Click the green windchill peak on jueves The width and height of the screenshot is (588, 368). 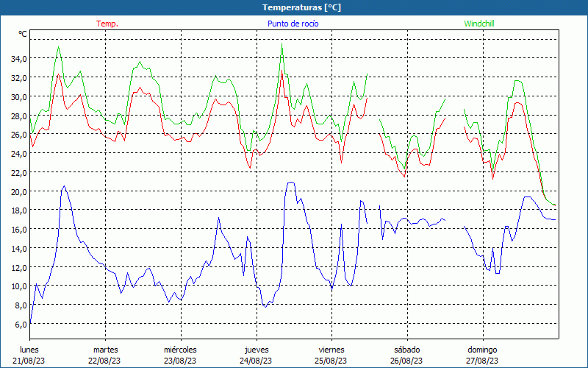(x=282, y=44)
